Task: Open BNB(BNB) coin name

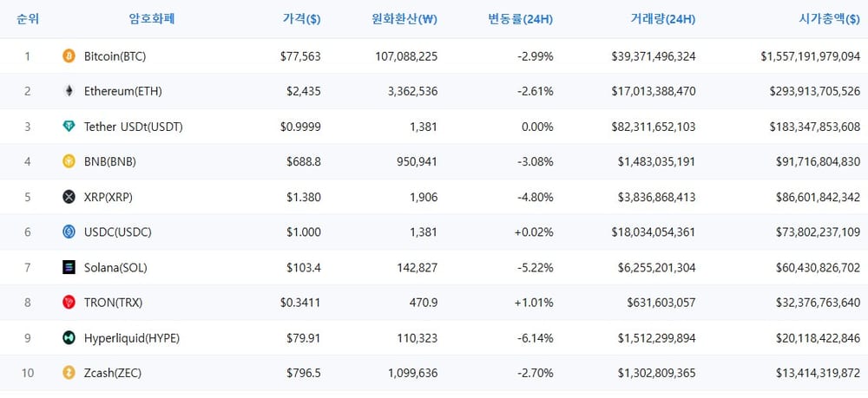Action: [x=110, y=161]
